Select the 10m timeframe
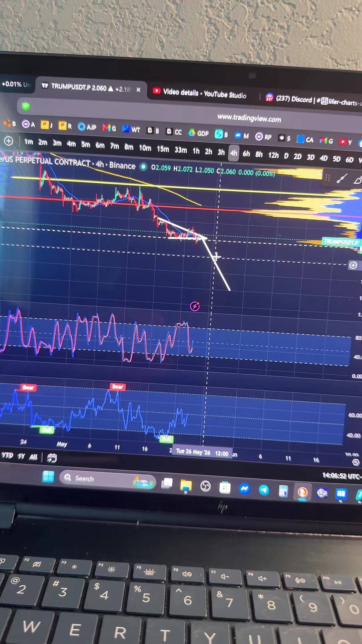 pos(145,148)
